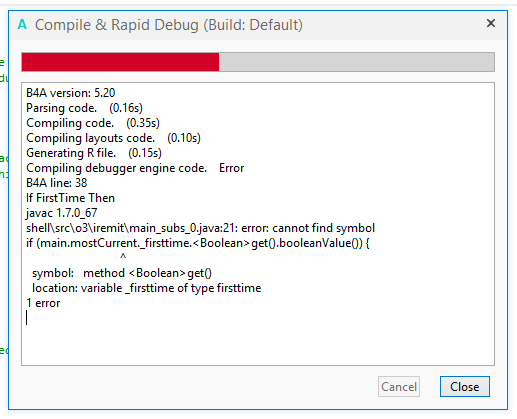Dismiss dialog with the X icon
Viewport: 517px width, 419px height.
[491, 23]
